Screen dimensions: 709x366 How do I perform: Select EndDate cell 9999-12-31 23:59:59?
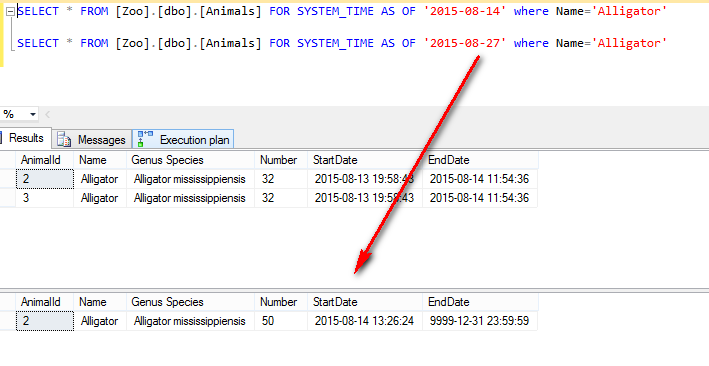click(x=480, y=321)
